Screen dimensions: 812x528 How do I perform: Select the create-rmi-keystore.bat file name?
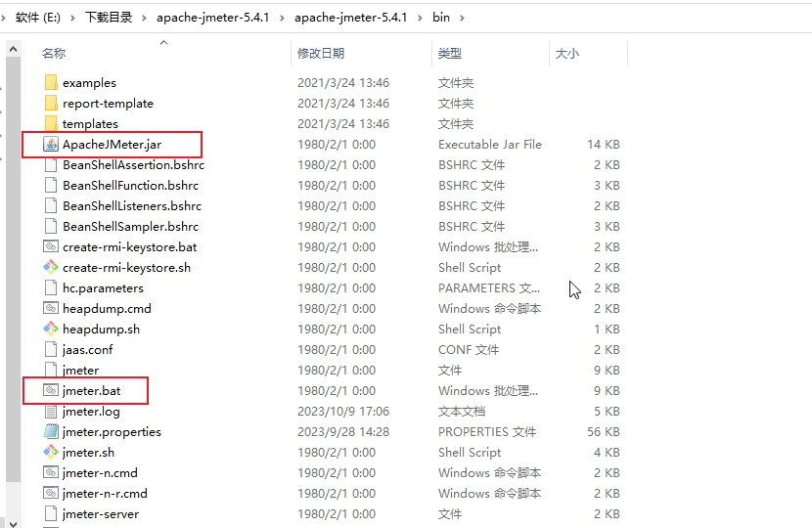129,247
